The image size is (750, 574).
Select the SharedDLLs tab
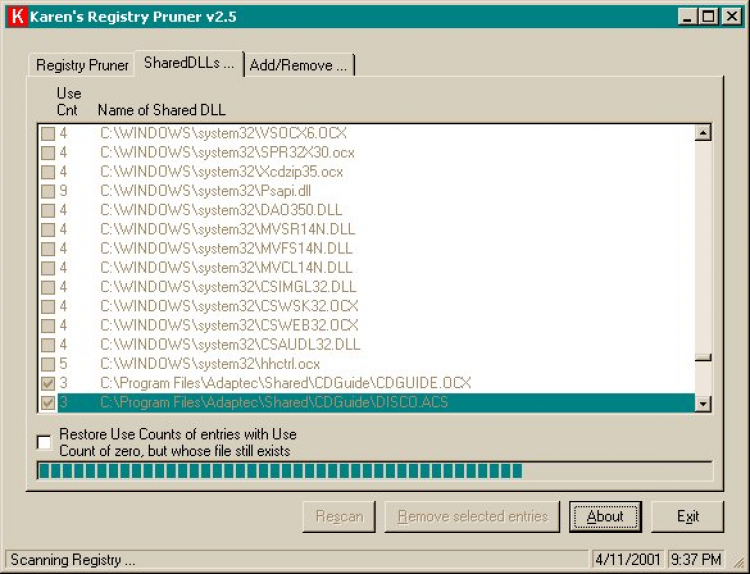(189, 63)
